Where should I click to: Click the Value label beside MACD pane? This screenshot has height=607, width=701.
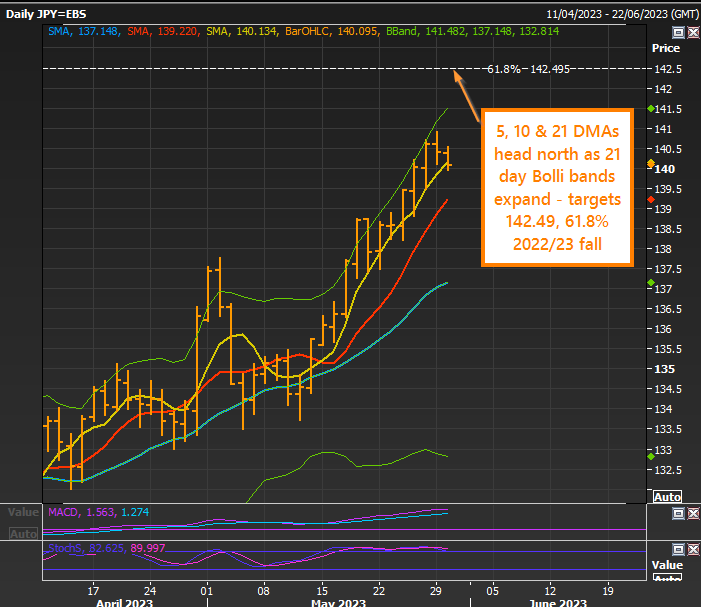[23, 512]
